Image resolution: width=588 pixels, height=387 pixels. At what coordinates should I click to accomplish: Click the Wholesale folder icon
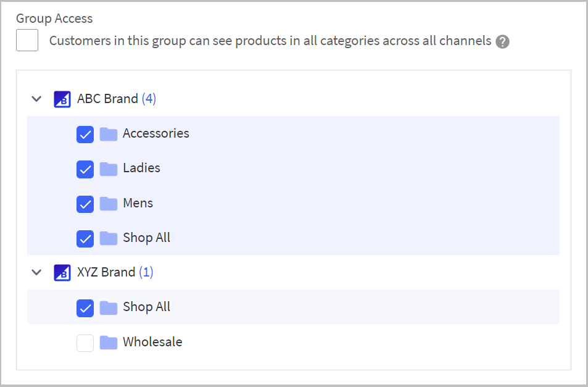point(109,342)
